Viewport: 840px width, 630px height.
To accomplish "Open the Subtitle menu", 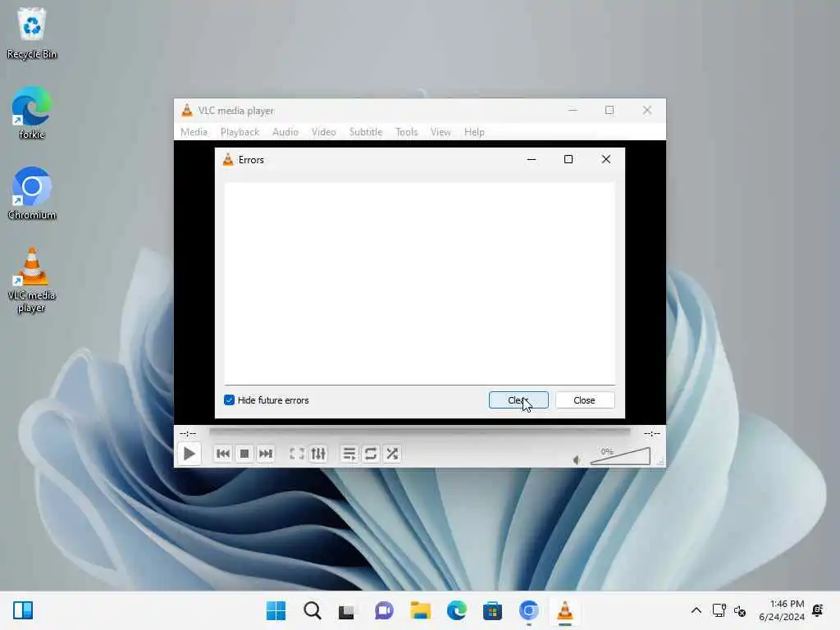I will coord(365,132).
